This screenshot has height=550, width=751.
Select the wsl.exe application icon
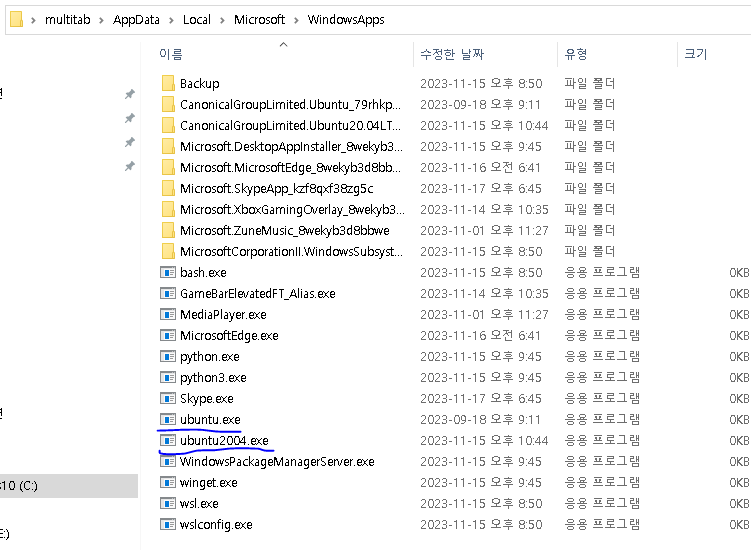click(x=168, y=504)
